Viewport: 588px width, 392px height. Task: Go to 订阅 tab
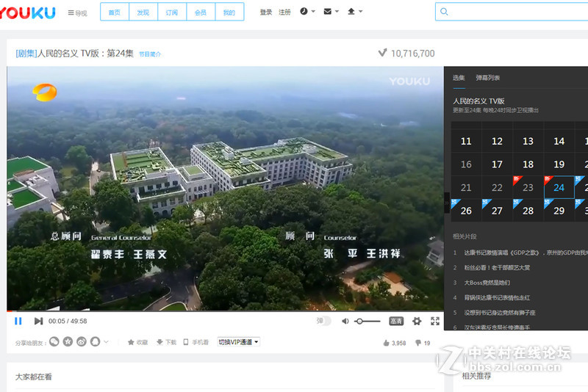tap(172, 12)
